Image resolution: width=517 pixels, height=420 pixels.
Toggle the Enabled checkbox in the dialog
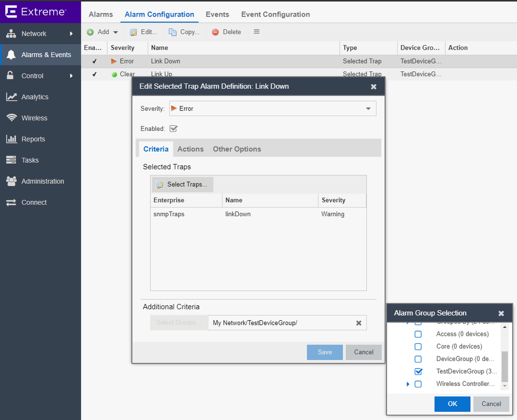pos(174,128)
